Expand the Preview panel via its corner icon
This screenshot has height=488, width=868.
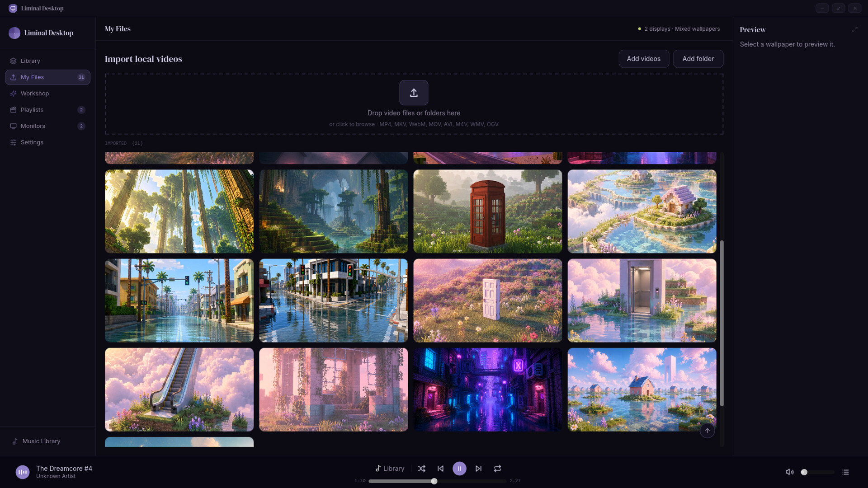pos(854,30)
